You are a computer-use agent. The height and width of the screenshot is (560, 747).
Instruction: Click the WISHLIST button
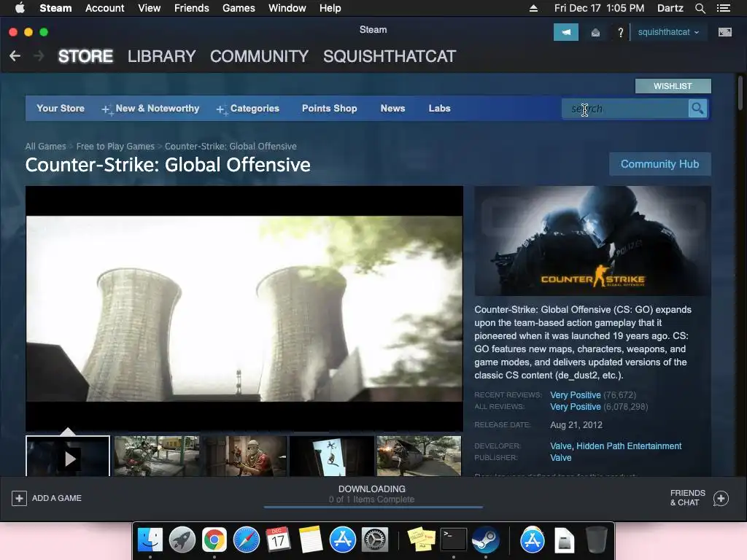[673, 86]
